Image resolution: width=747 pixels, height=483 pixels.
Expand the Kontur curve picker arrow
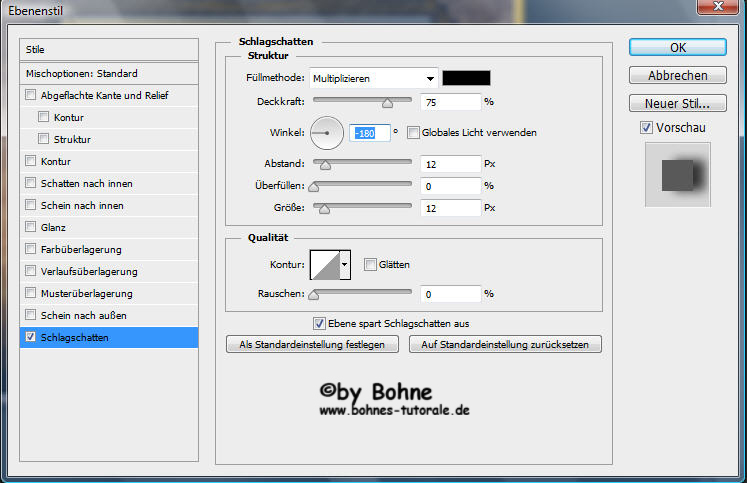coord(346,264)
